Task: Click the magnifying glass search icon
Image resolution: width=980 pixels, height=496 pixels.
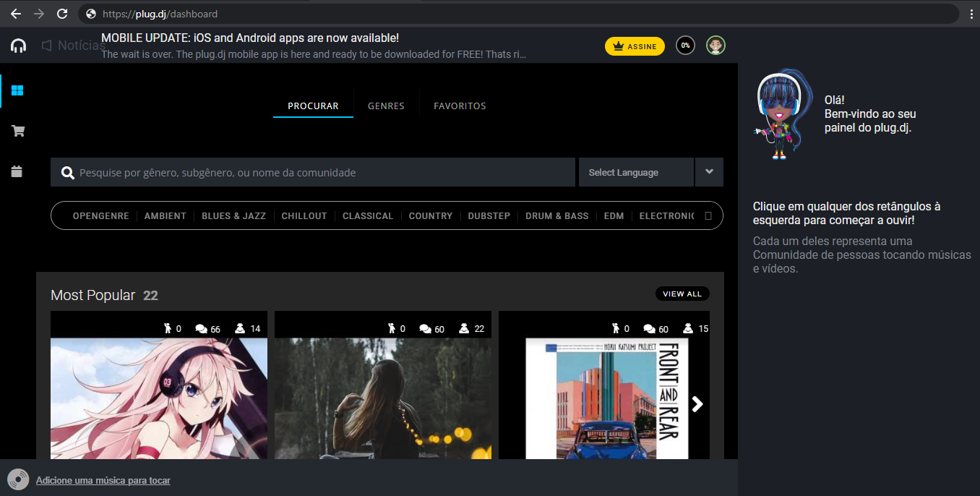Action: tap(68, 173)
